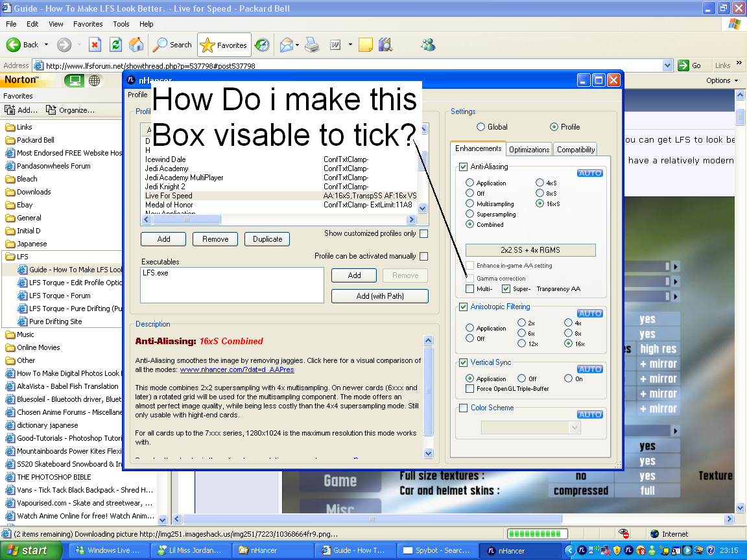Open the Search magnifier in IE toolbar
This screenshot has width=747, height=560.
[x=160, y=45]
